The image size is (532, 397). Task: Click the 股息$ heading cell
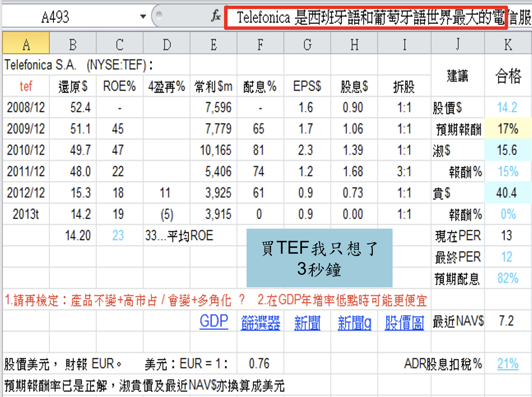coord(354,86)
